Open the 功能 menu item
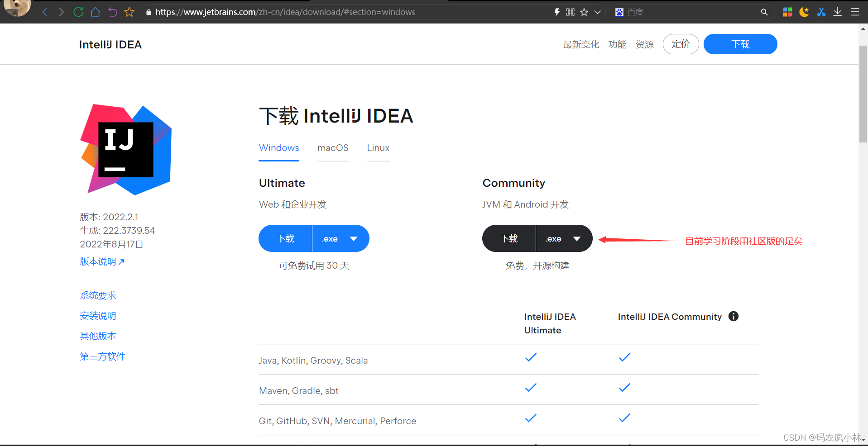Viewport: 868px width, 446px height. pyautogui.click(x=618, y=44)
